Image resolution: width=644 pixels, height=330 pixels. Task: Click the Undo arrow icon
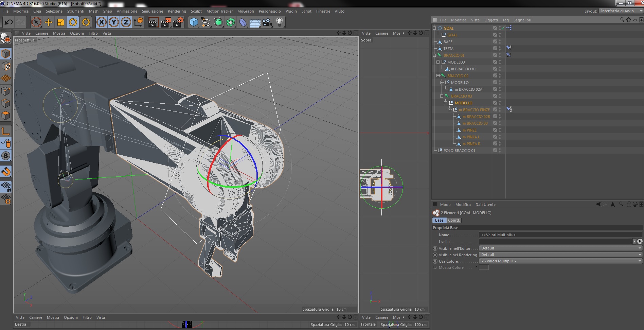coord(8,22)
